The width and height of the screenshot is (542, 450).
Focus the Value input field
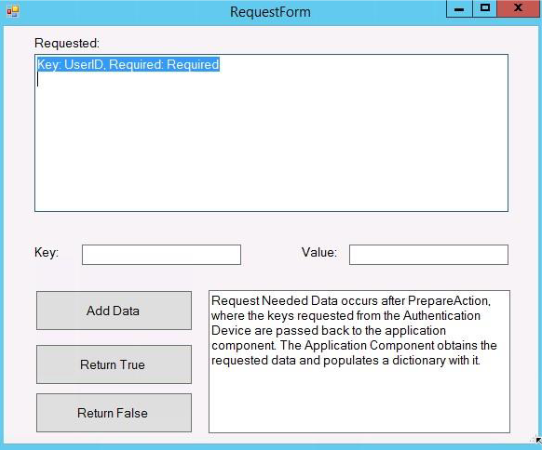[x=429, y=255]
